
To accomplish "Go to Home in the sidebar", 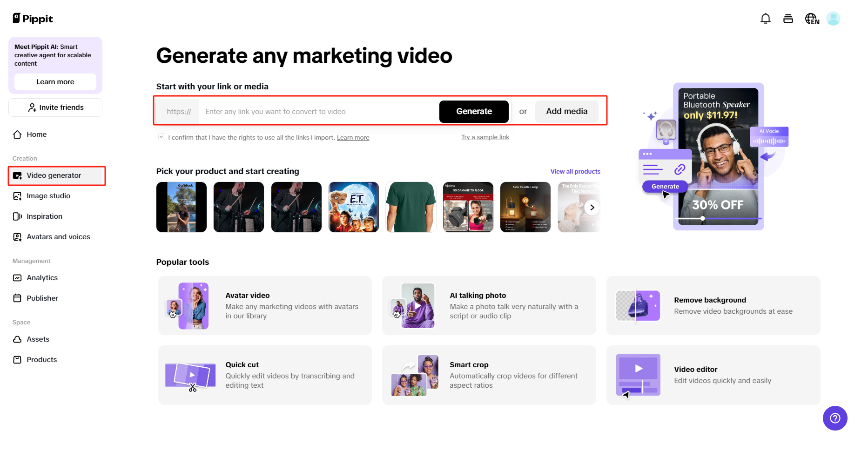I will tap(36, 134).
